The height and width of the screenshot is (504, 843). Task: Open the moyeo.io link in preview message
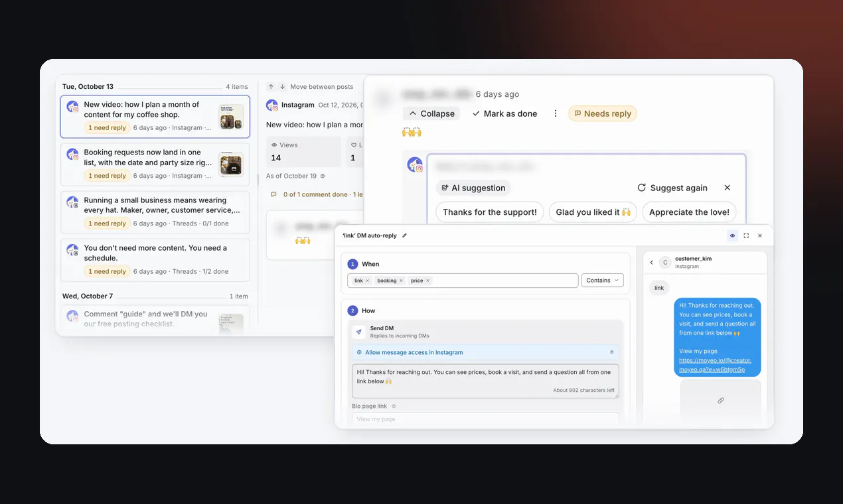tap(715, 365)
